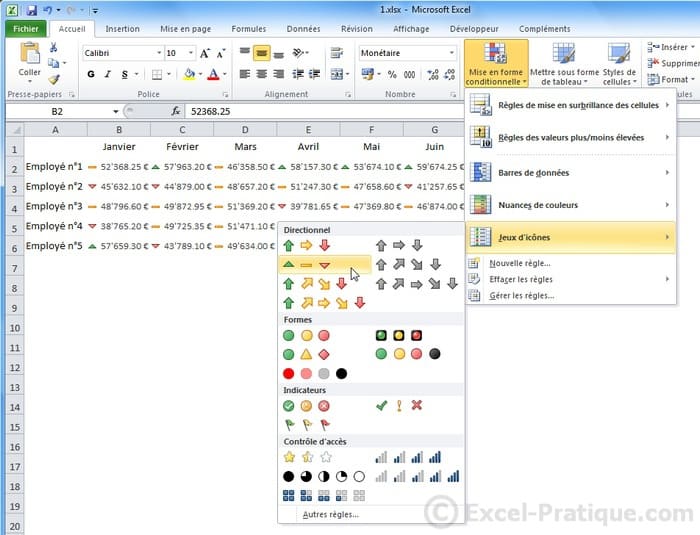The height and width of the screenshot is (535, 700).
Task: Toggle wrap text button
Action: click(x=337, y=53)
